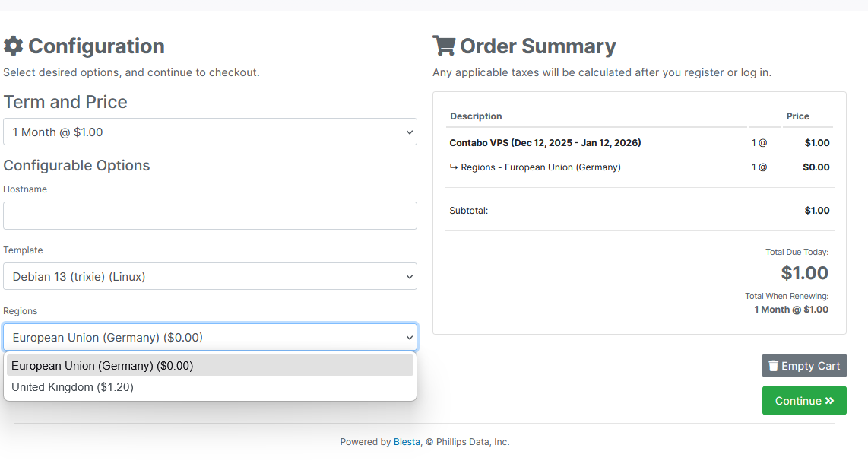Screen dimensions: 868x461
Task: Click the Contabo VPS order line
Action: tap(545, 143)
